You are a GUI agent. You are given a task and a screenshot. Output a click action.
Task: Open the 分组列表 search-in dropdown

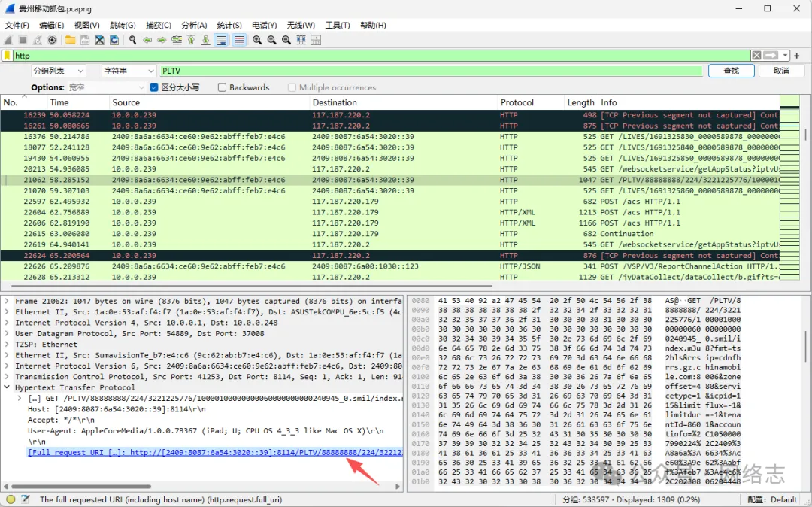[x=59, y=71]
